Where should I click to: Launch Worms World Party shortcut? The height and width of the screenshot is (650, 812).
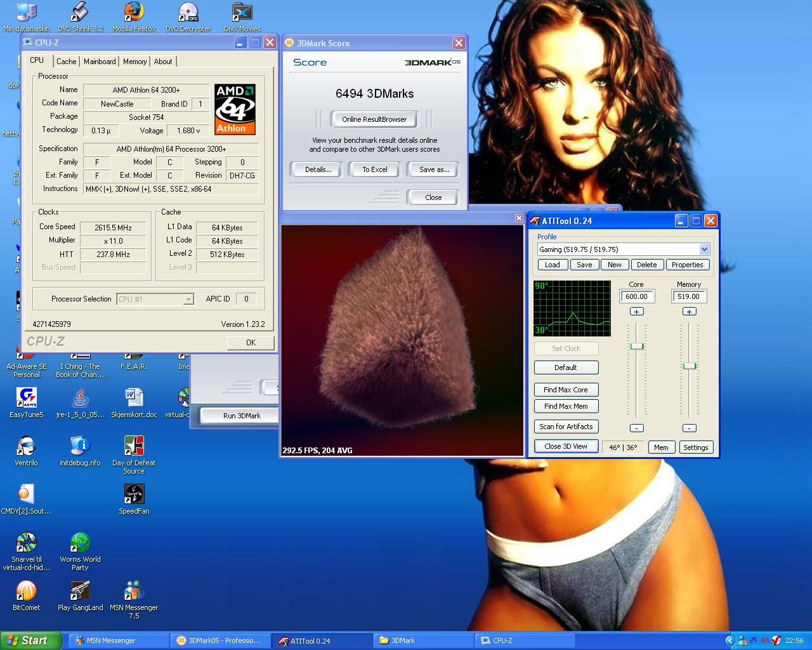click(80, 551)
